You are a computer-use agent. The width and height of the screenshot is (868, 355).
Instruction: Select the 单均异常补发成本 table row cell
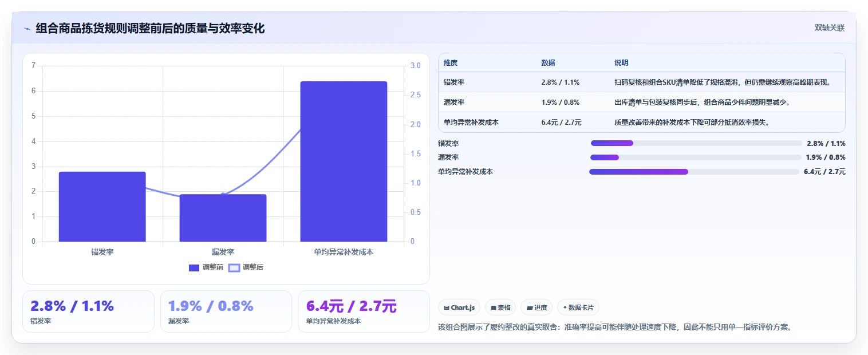point(471,123)
